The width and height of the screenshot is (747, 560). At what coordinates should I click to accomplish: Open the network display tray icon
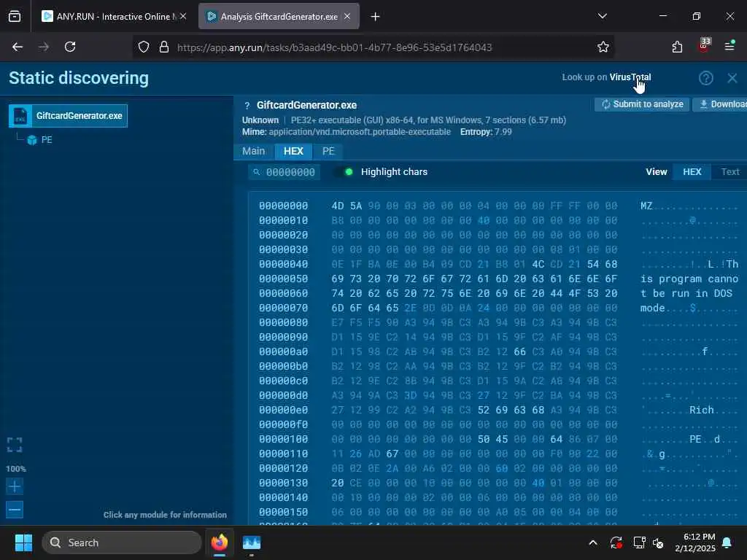(x=639, y=542)
